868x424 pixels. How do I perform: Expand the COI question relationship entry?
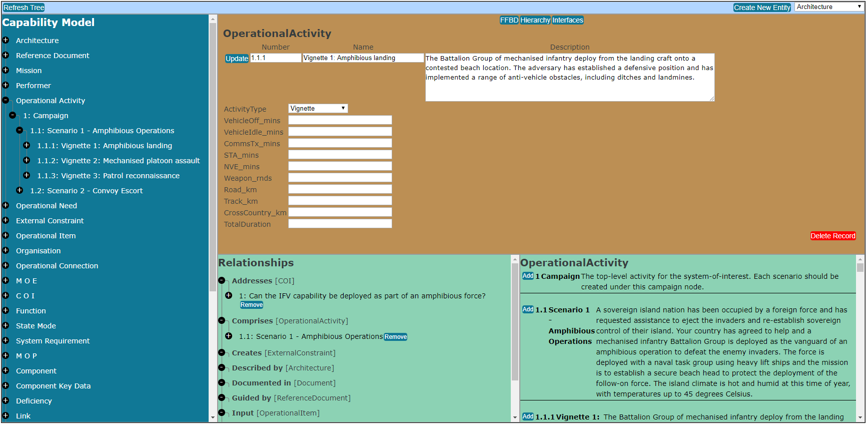point(229,295)
